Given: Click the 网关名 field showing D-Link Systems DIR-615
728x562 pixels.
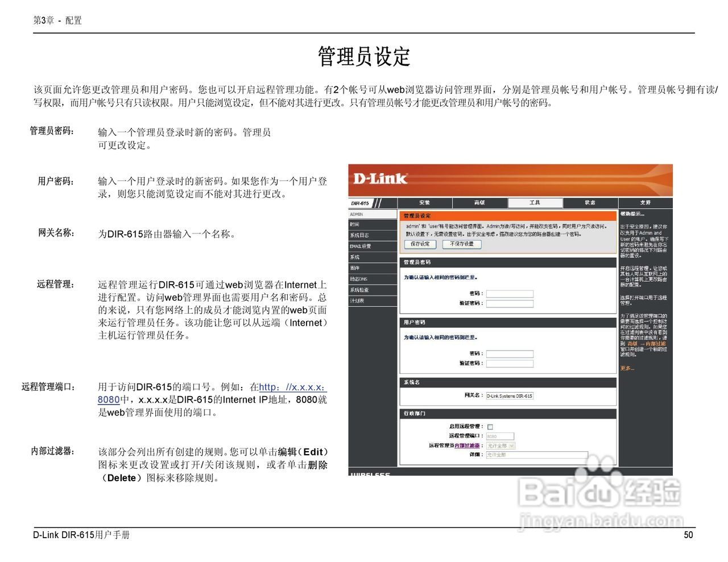Looking at the screenshot, I should (510, 396).
